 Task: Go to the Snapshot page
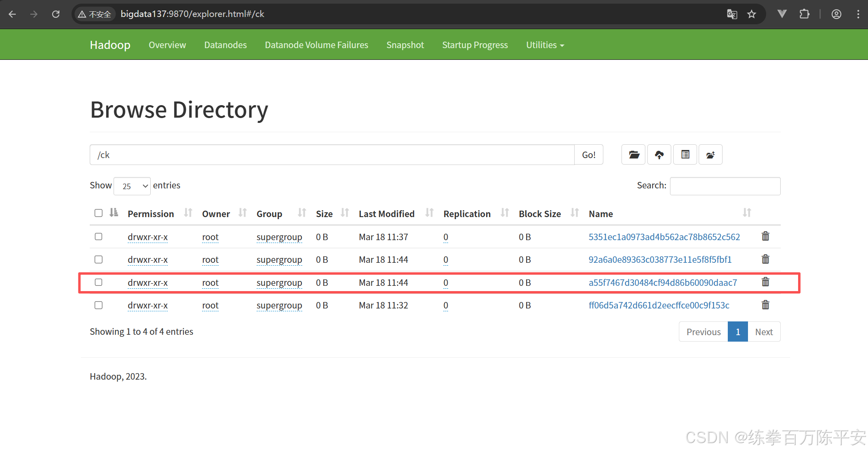(405, 45)
